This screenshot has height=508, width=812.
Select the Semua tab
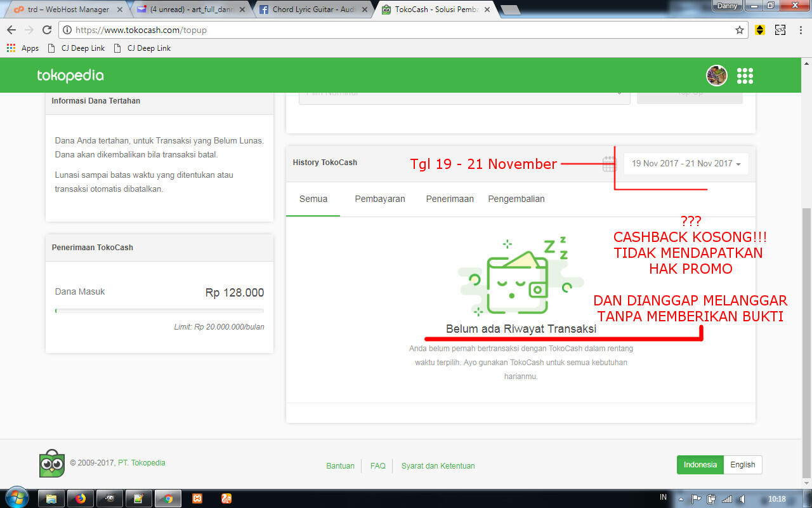pos(313,199)
